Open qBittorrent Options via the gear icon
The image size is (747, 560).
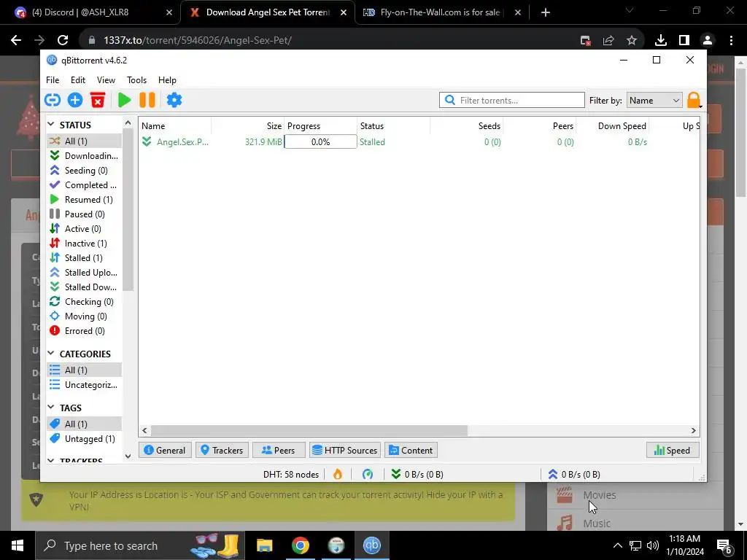click(174, 100)
